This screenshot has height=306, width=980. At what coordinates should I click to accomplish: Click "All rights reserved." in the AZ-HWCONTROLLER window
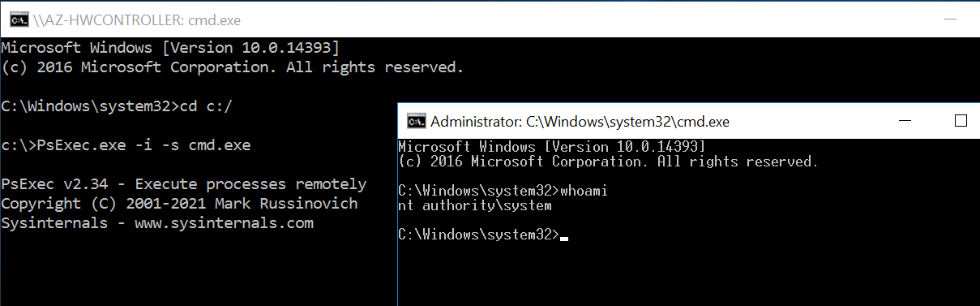point(375,67)
